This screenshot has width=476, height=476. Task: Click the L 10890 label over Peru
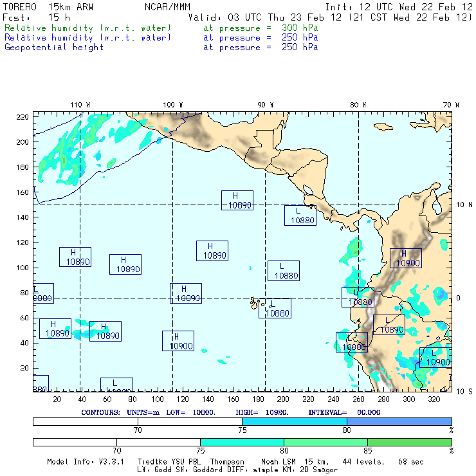[x=389, y=325]
